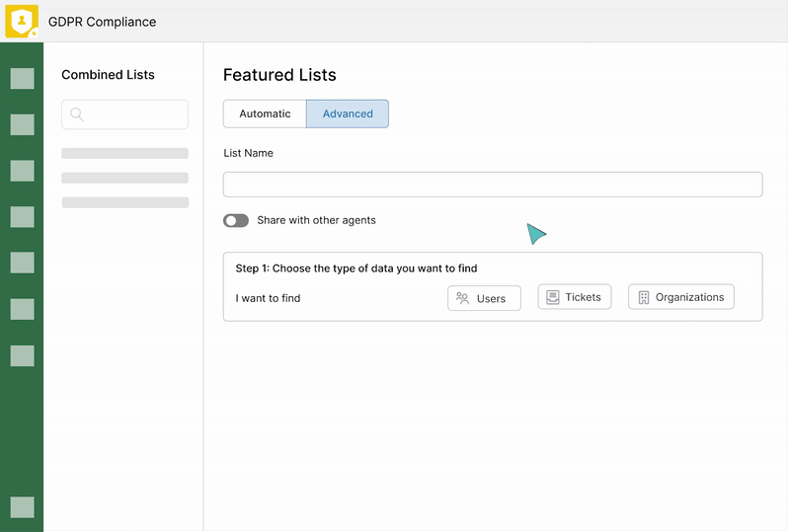Click the GDPR Compliance shield logo

[22, 21]
